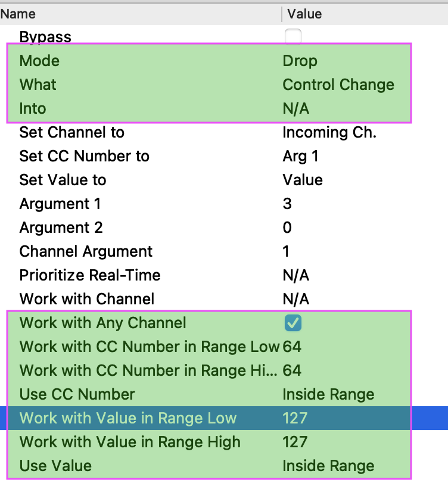
Task: Uncheck Work with Any Channel
Action: tap(293, 323)
